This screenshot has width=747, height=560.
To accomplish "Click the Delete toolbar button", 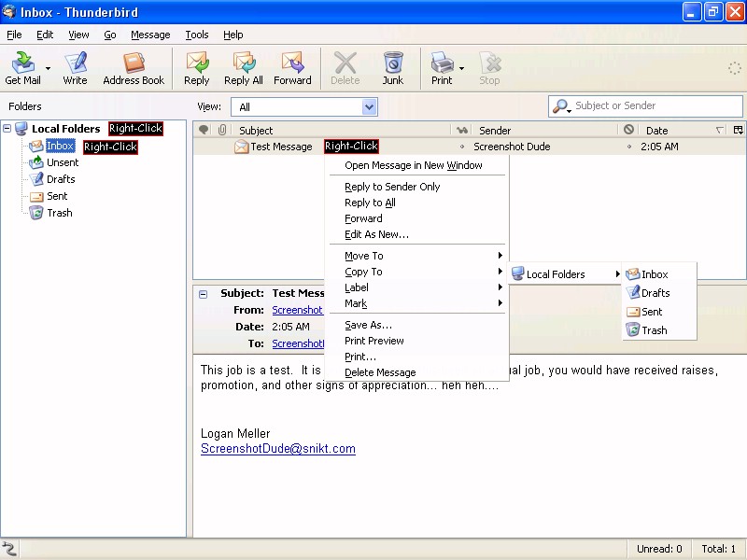I will pos(345,68).
